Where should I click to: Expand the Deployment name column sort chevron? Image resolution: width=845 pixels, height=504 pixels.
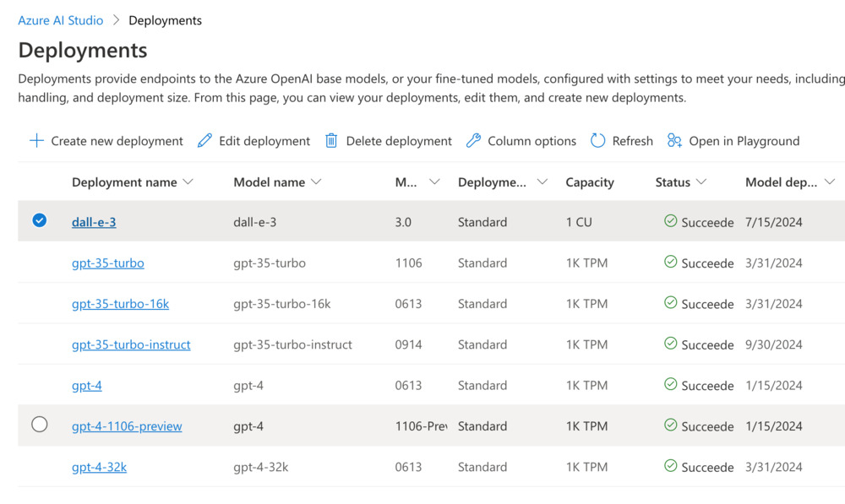pos(188,182)
